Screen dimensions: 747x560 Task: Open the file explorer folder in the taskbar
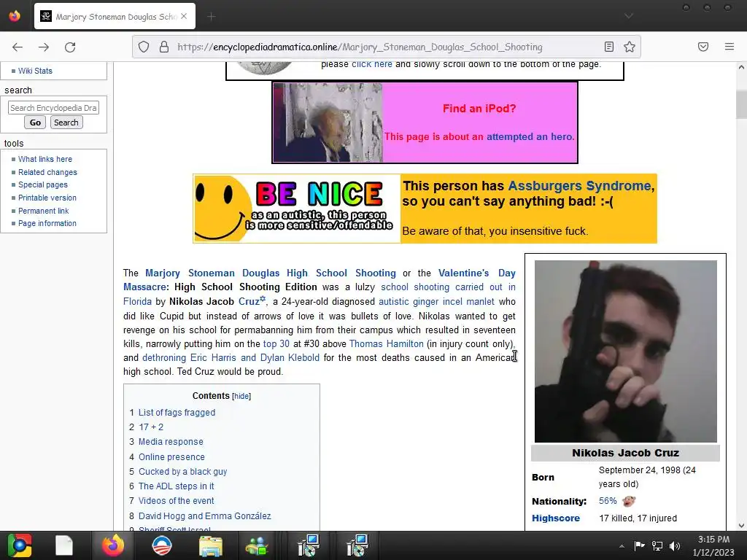point(211,545)
